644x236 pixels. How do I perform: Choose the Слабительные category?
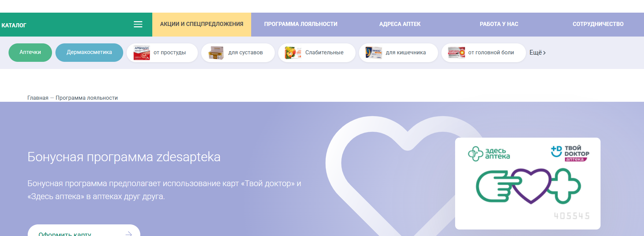(317, 53)
